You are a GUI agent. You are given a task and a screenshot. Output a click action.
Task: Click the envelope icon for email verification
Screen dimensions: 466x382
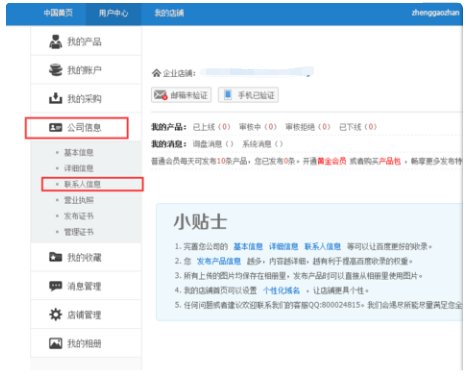(x=160, y=95)
